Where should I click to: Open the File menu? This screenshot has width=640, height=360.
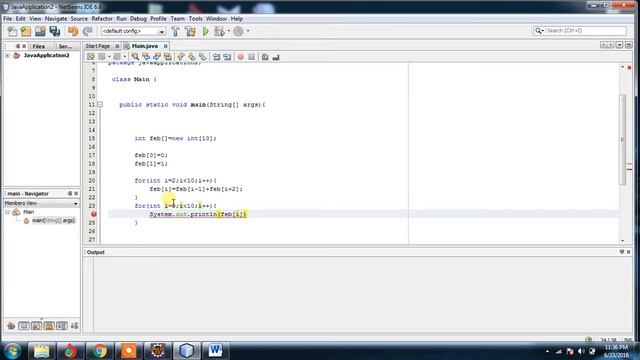(x=7, y=19)
